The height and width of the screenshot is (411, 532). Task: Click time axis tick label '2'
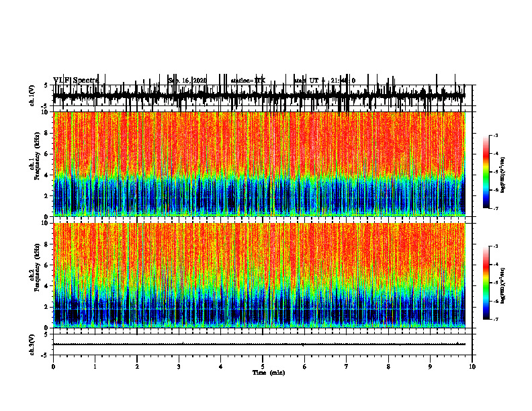click(x=137, y=367)
